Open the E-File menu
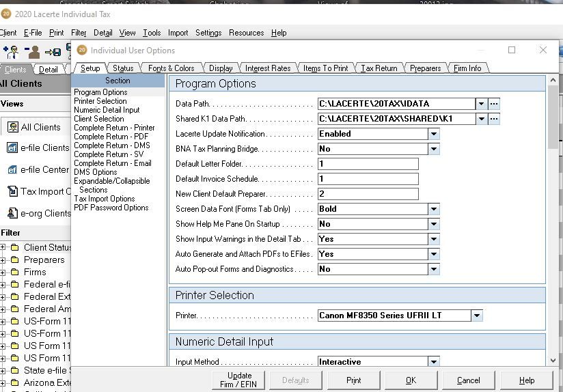Viewport: 563px width, 392px height. tap(33, 33)
